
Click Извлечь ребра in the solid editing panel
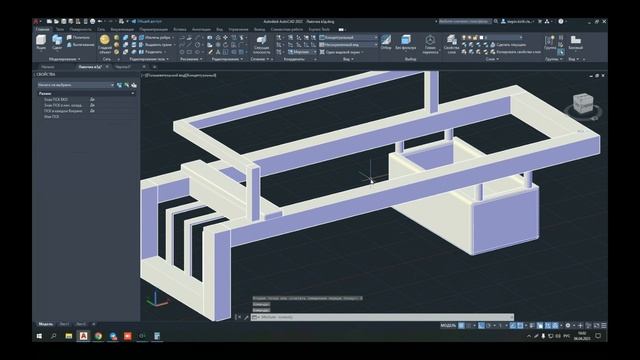point(154,38)
